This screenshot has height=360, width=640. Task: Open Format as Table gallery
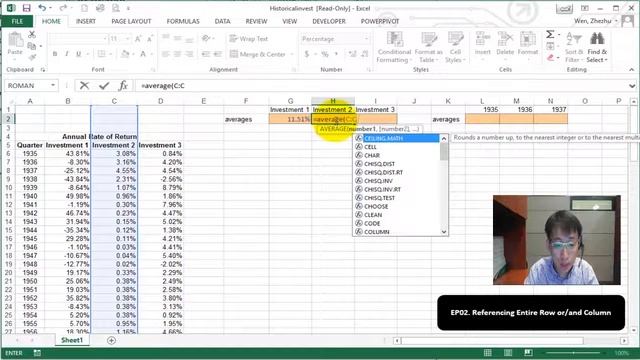click(x=429, y=47)
